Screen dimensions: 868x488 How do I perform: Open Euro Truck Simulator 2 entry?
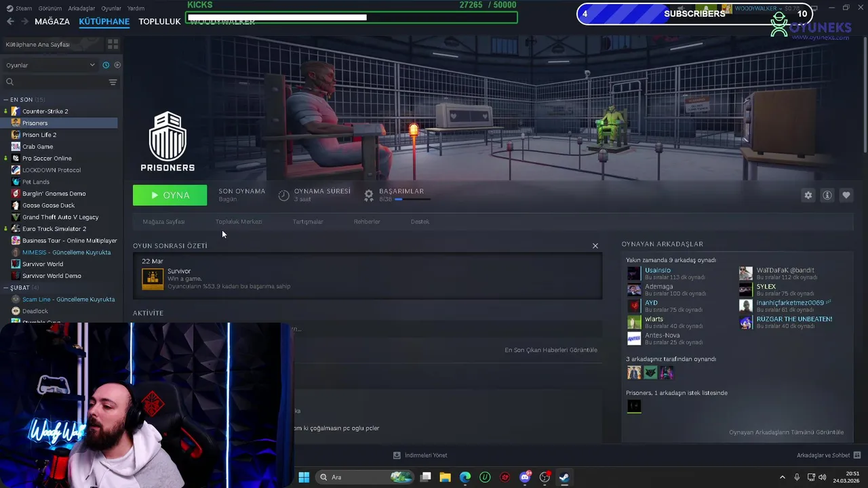pyautogui.click(x=54, y=229)
